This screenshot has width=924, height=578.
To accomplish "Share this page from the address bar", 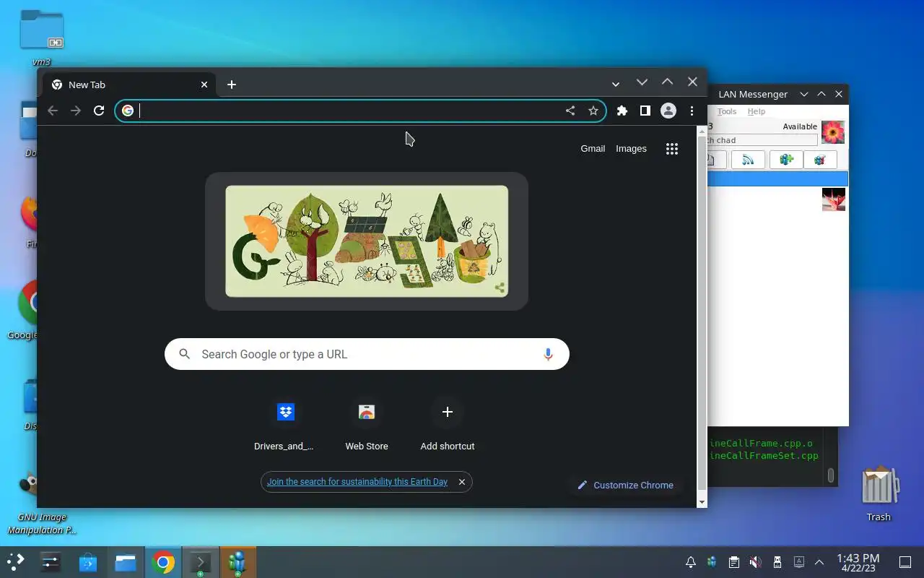I will (570, 111).
